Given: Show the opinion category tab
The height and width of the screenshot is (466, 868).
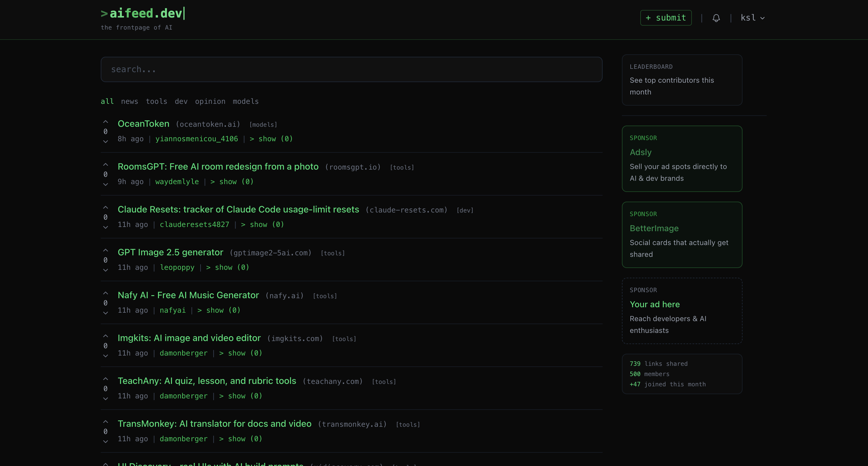Looking at the screenshot, I should [x=210, y=101].
